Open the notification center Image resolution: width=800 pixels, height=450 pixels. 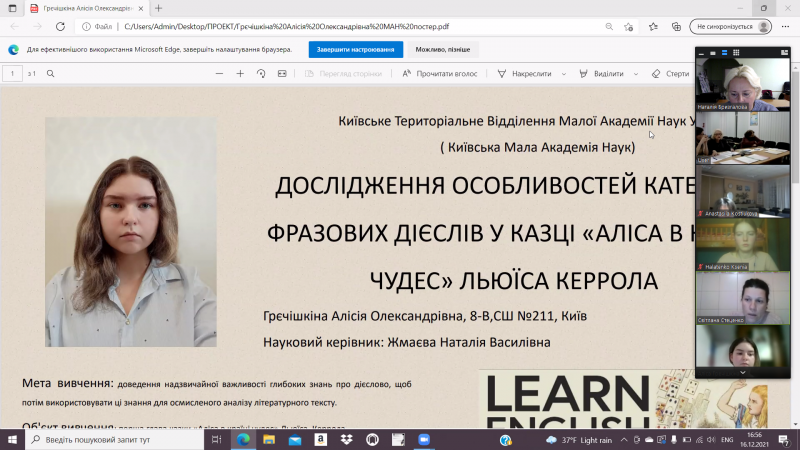pos(784,439)
